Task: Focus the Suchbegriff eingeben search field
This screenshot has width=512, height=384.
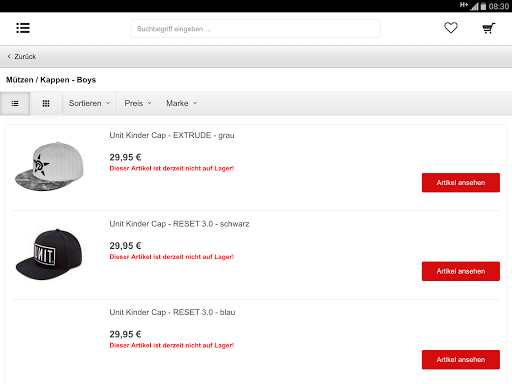Action: coord(255,29)
